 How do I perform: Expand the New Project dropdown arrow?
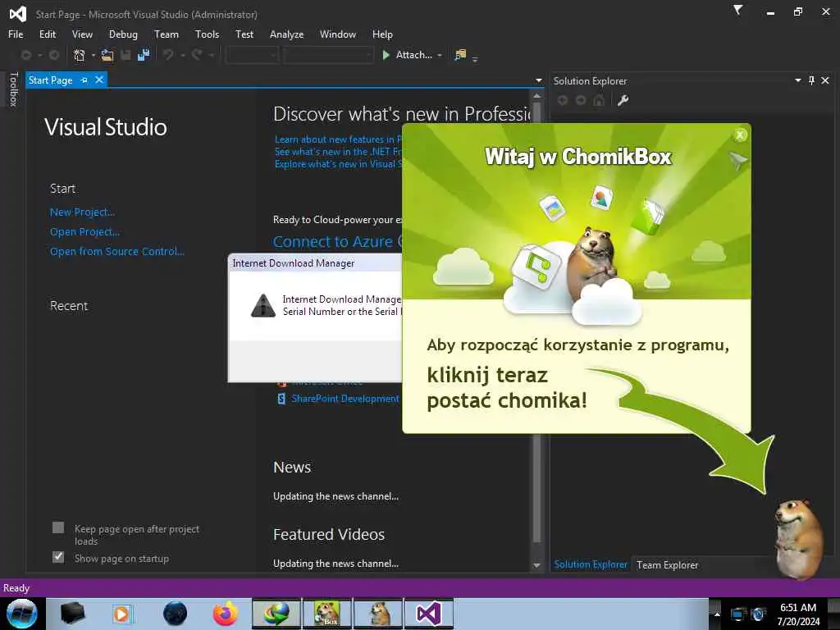pos(94,55)
